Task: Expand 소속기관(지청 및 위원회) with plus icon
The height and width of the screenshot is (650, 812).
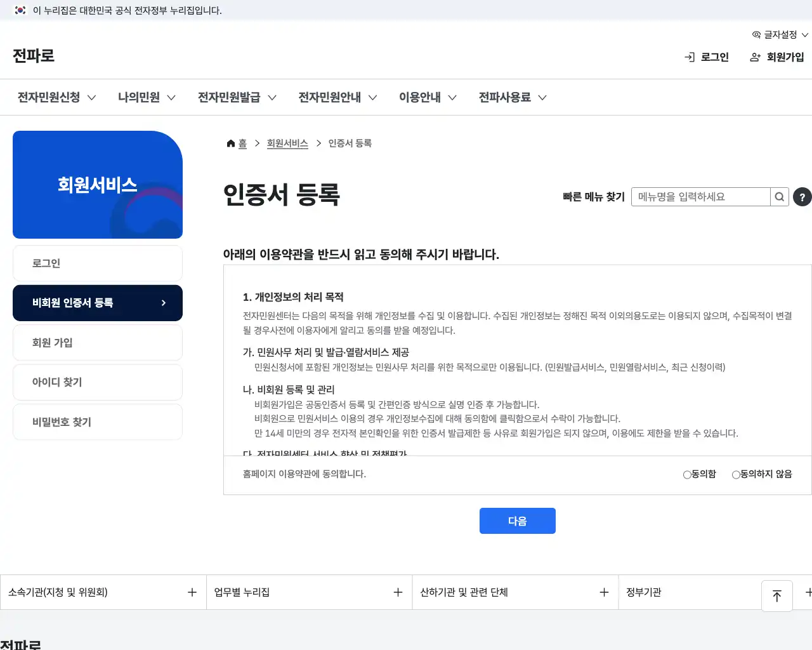Action: click(192, 592)
